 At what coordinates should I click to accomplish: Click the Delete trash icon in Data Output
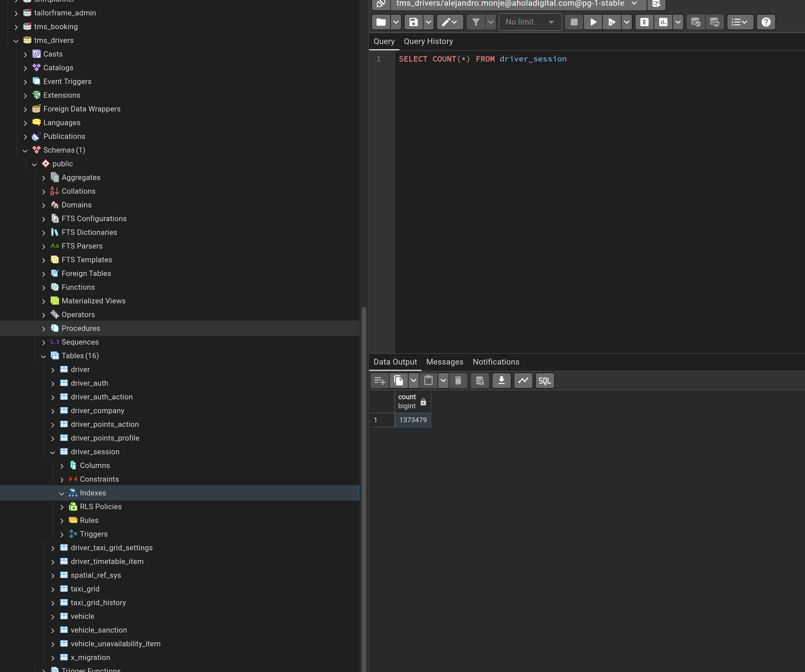click(458, 381)
